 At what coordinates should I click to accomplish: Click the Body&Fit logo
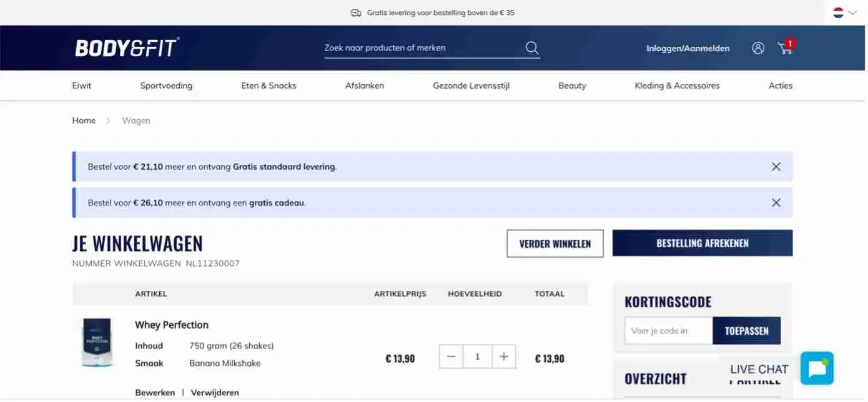pyautogui.click(x=127, y=48)
